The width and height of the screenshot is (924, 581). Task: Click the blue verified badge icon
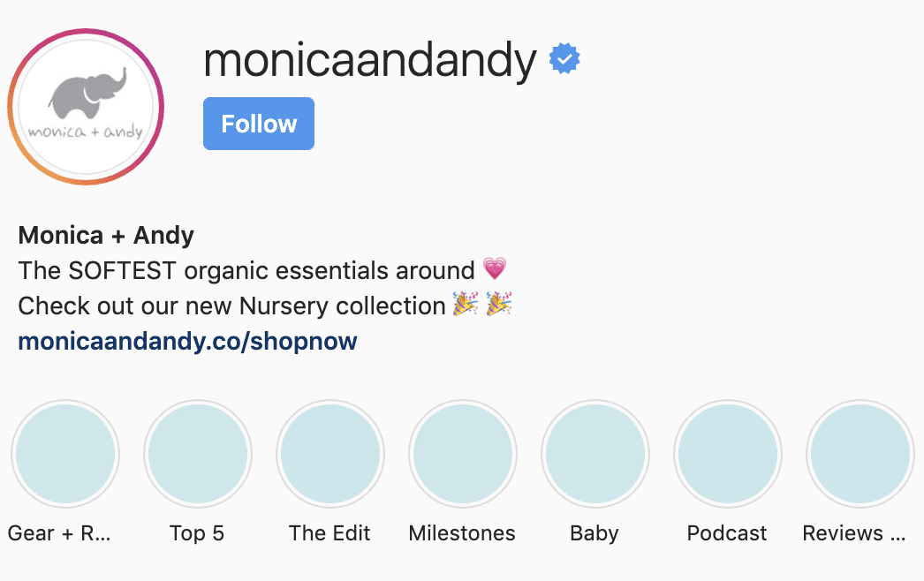click(x=564, y=58)
